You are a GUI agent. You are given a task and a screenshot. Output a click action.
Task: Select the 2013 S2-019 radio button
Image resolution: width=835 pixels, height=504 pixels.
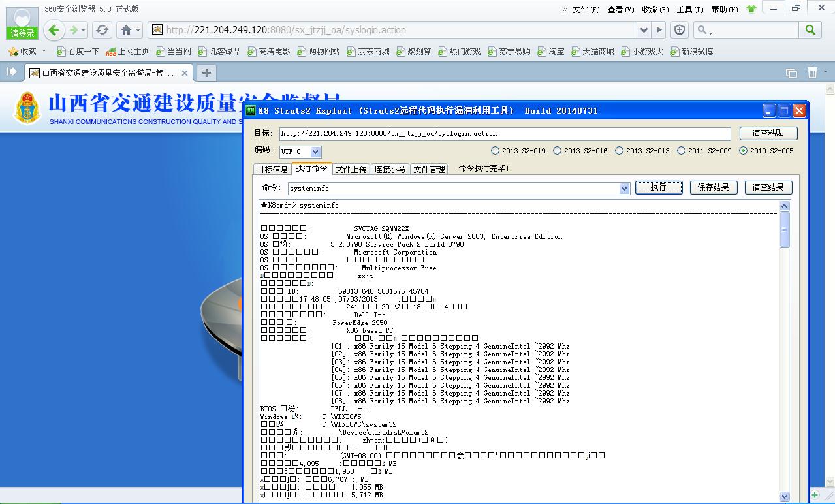tap(496, 151)
